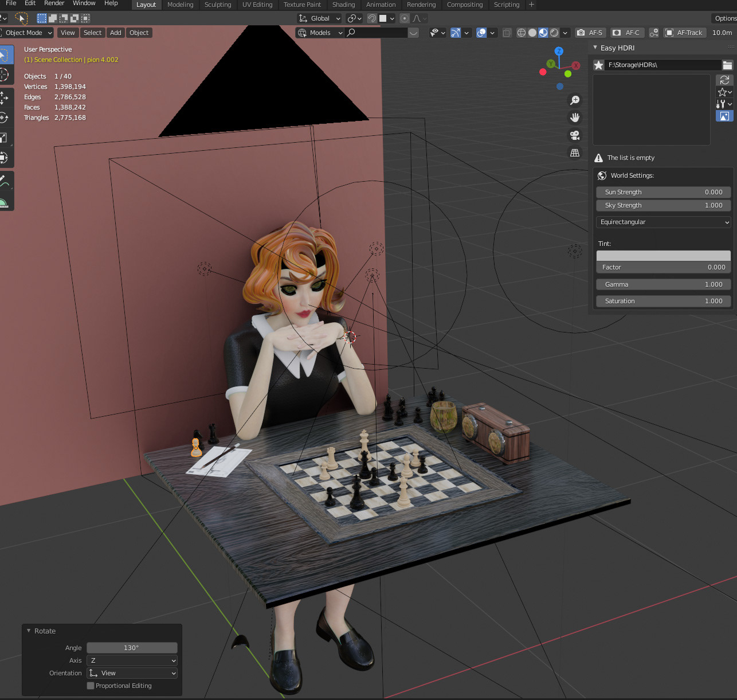The height and width of the screenshot is (700, 737).
Task: Click the Zoom viewport magnifier icon
Action: click(575, 100)
